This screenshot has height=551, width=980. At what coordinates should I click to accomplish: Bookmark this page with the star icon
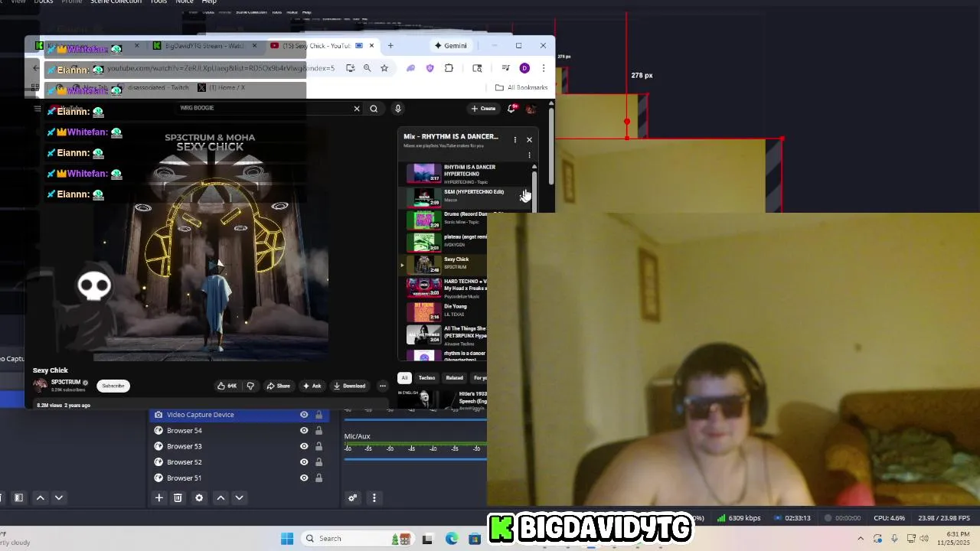[384, 68]
